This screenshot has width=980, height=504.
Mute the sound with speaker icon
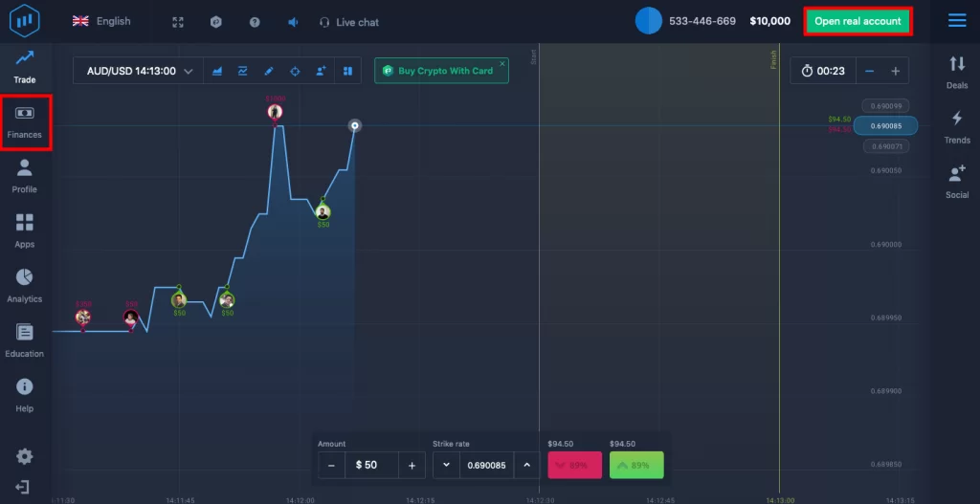click(293, 22)
